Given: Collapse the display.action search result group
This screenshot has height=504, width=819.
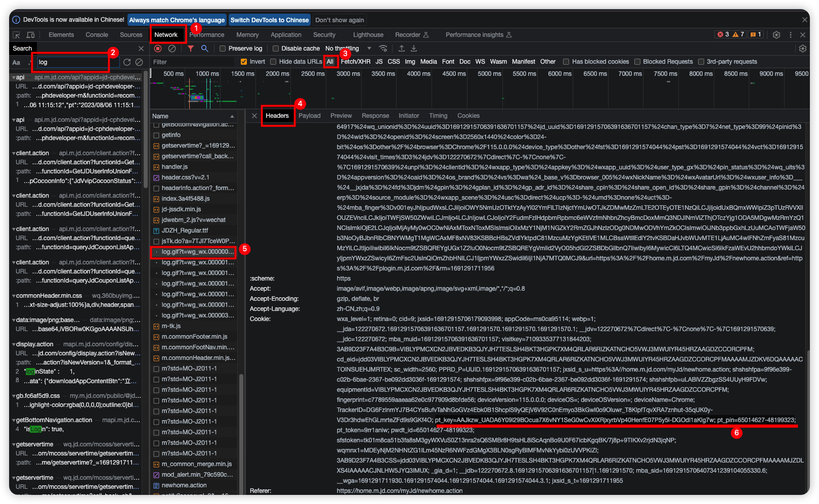Looking at the screenshot, I should (x=13, y=344).
